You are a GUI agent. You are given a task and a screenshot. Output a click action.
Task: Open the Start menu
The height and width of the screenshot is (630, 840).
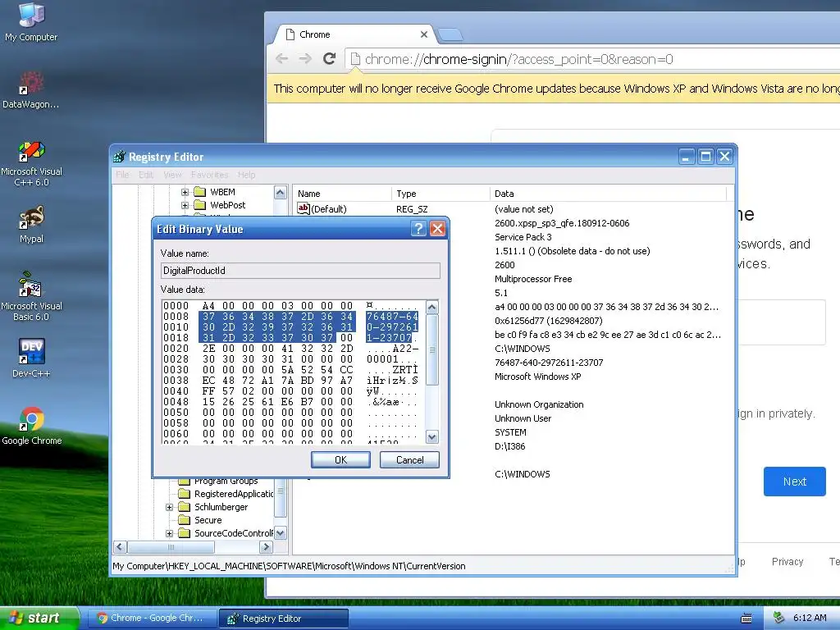[39, 618]
